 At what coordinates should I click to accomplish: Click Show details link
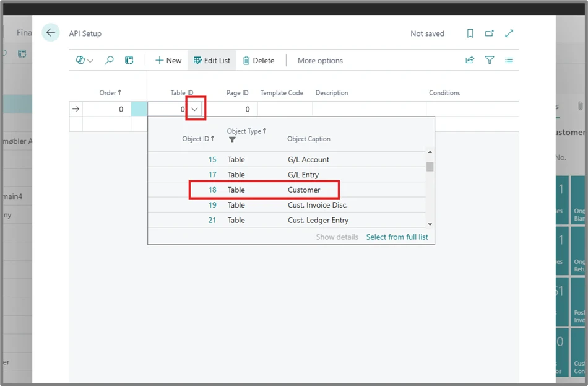pyautogui.click(x=337, y=237)
